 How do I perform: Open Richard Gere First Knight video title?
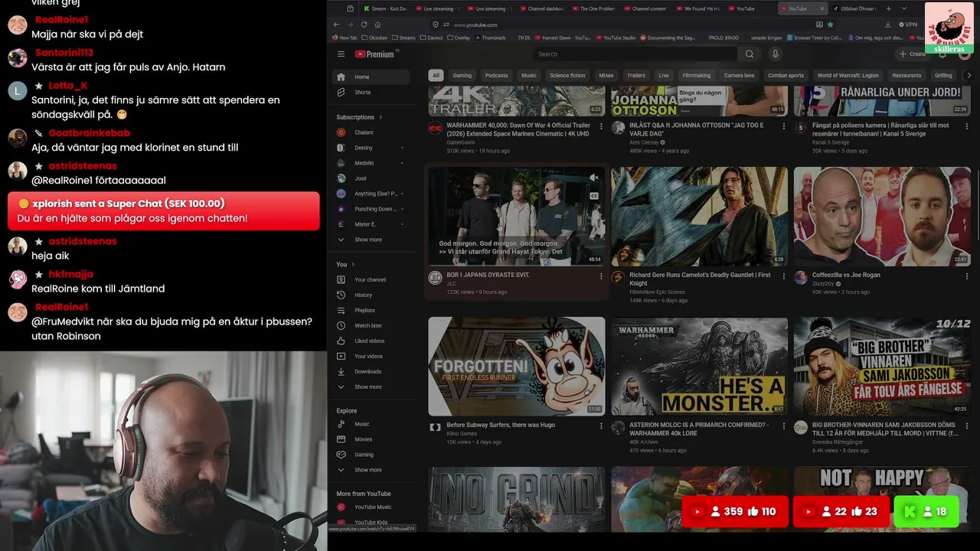(x=700, y=279)
